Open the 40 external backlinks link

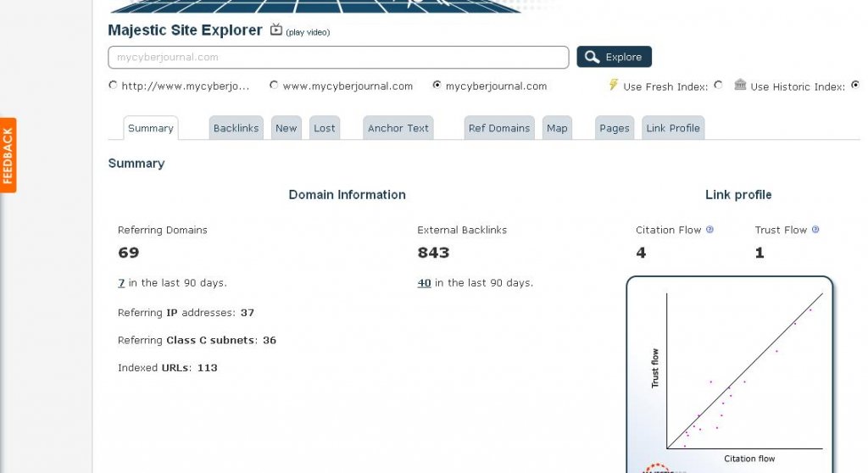pos(424,282)
